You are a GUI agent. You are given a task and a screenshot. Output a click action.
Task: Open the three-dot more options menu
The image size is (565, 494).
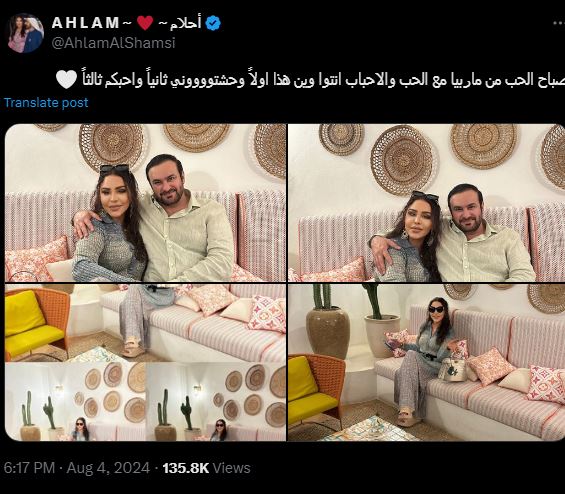pos(559,23)
